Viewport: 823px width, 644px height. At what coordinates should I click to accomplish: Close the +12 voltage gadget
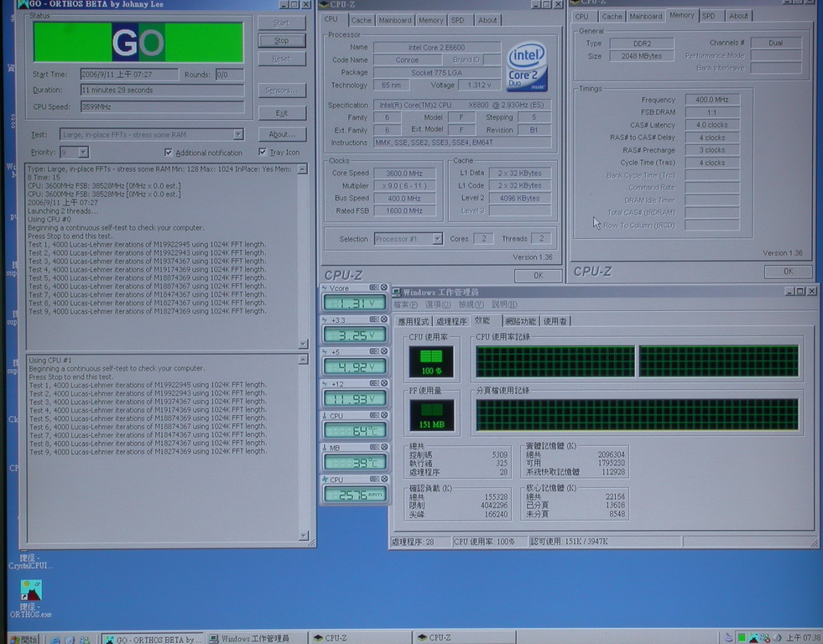tap(383, 383)
